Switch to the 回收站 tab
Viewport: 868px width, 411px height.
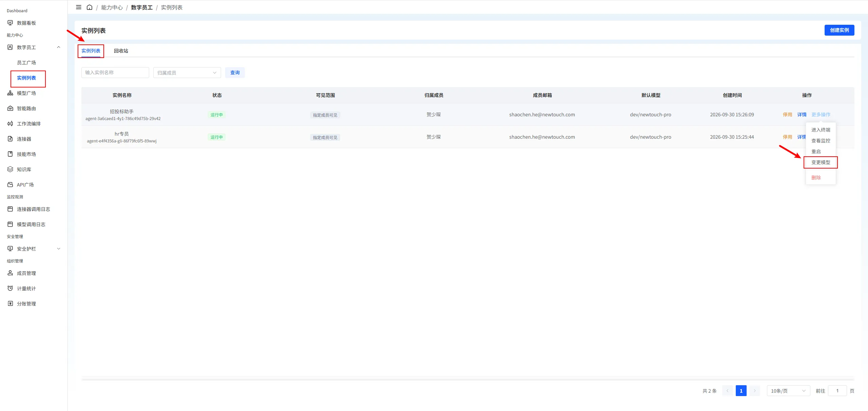coord(121,51)
